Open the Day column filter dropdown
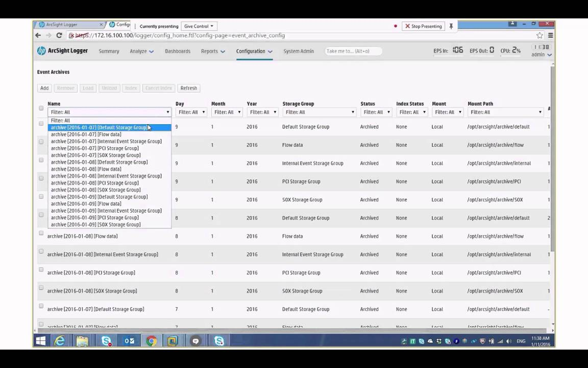Viewport: 588px width, 368px height. (191, 112)
